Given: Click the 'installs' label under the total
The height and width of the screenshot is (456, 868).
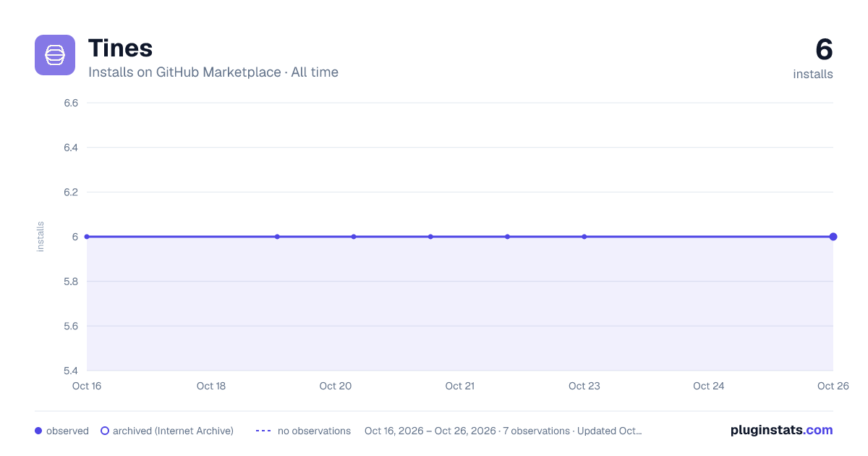Looking at the screenshot, I should point(813,74).
